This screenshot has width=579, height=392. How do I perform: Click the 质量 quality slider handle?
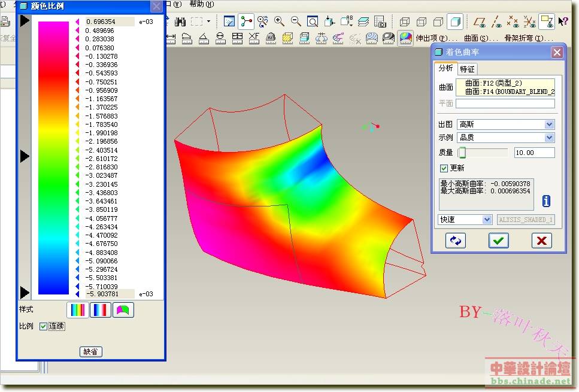[462, 153]
